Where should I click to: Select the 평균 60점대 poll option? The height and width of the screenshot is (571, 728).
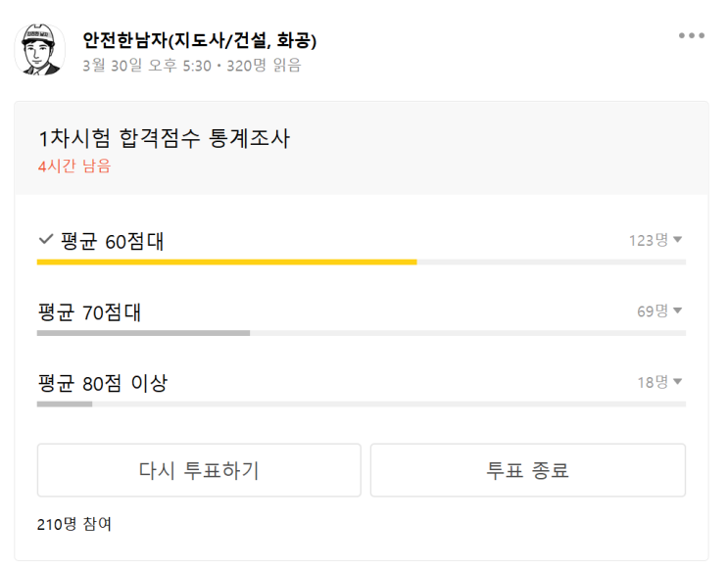(111, 241)
